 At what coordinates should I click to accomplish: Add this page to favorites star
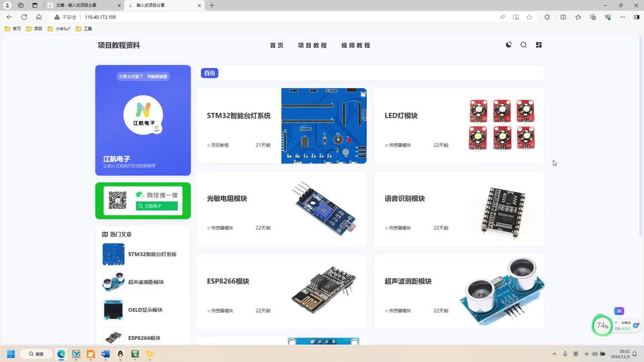529,17
